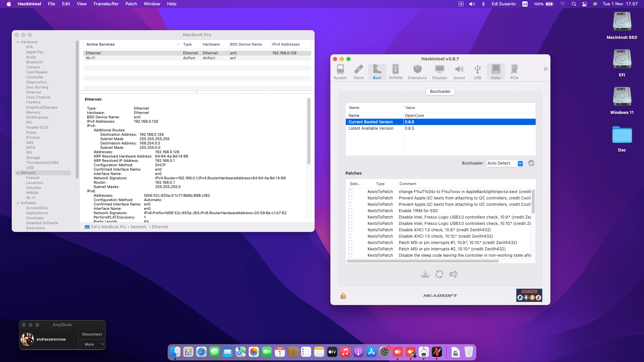Click the AnyDesk Disconnect button
The image size is (644, 362).
(92, 334)
